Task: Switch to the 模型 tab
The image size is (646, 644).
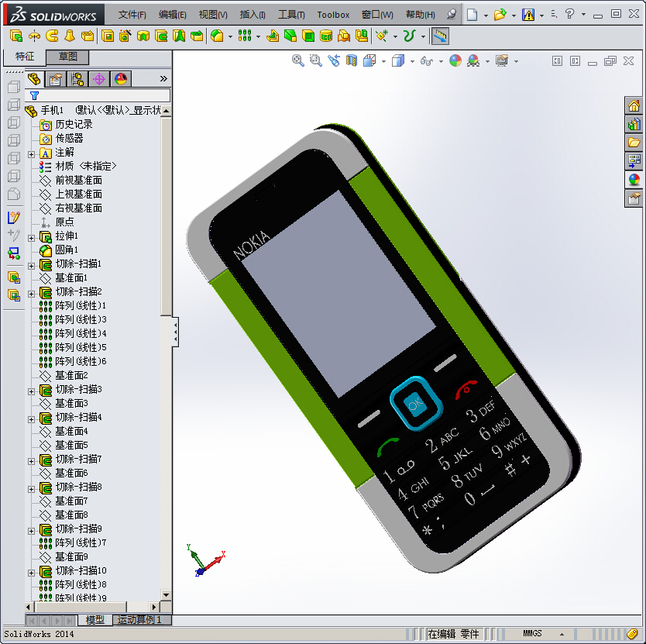Action: coord(94,620)
